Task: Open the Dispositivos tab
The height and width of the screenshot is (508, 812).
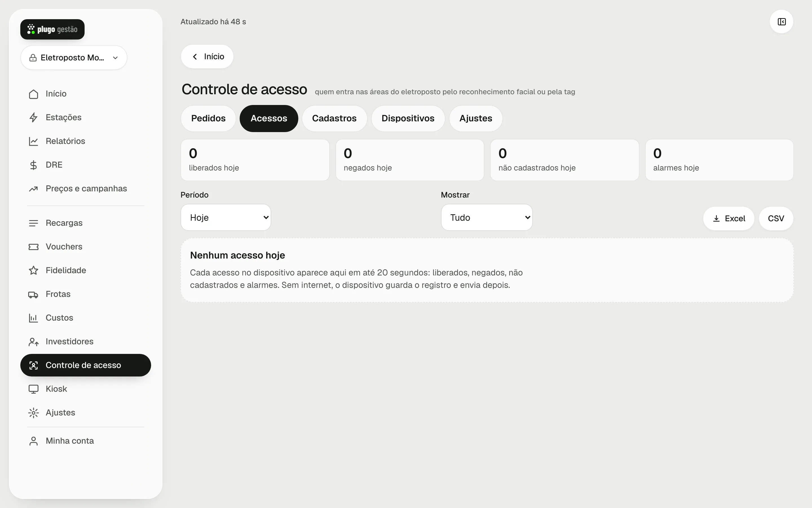Action: pos(408,119)
